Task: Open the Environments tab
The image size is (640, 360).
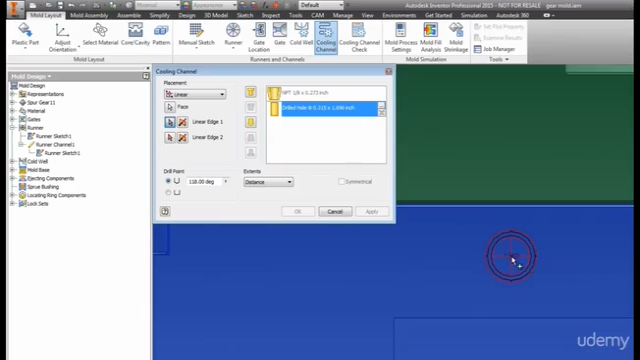Action: point(399,16)
